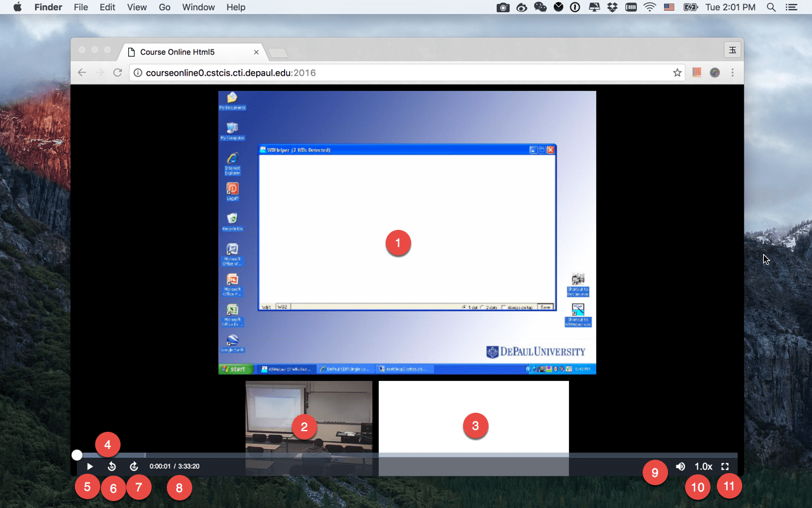Open the Go menu

pos(165,7)
